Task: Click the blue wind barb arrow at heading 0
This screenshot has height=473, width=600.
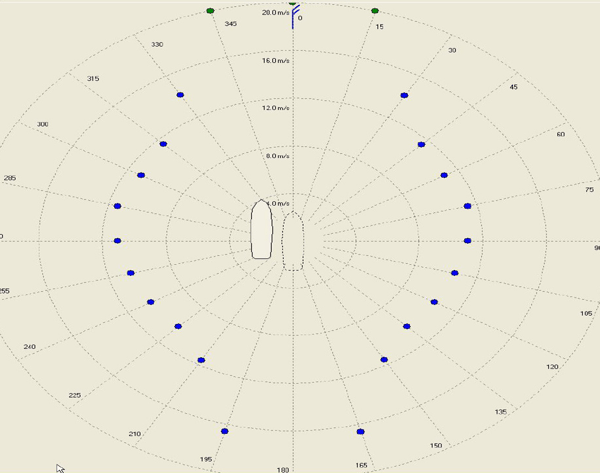Action: (x=294, y=16)
